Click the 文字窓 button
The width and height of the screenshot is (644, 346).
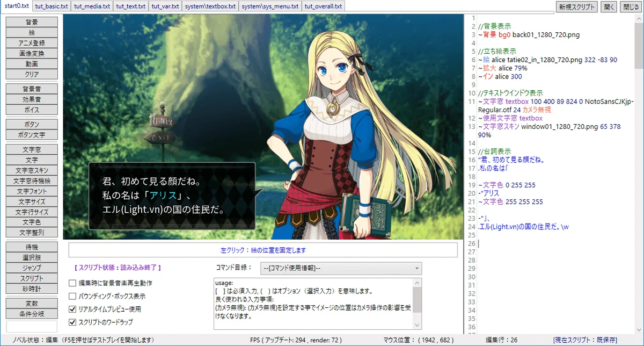(32, 150)
